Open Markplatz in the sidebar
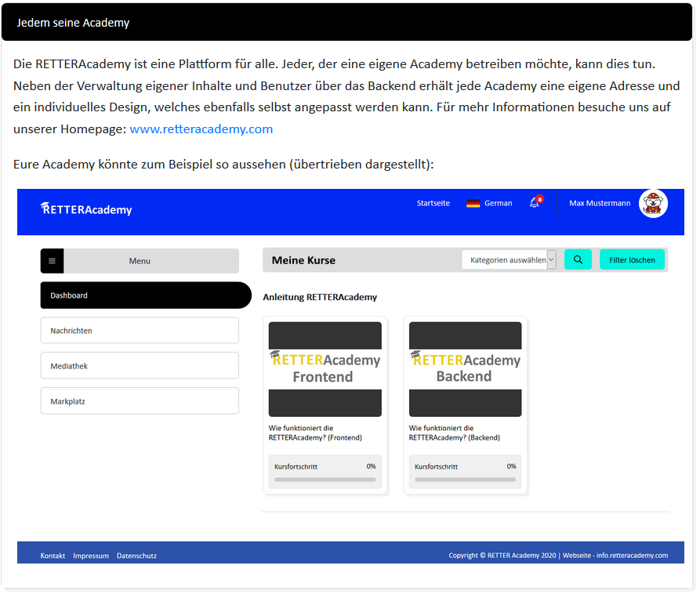Image resolution: width=700 pixels, height=598 pixels. click(140, 400)
